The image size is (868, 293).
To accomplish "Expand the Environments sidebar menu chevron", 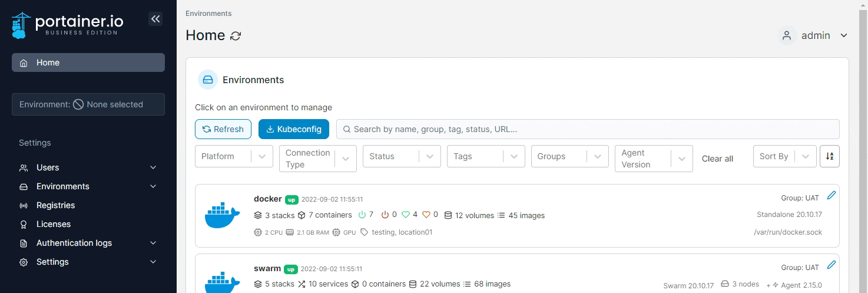I will 153,187.
